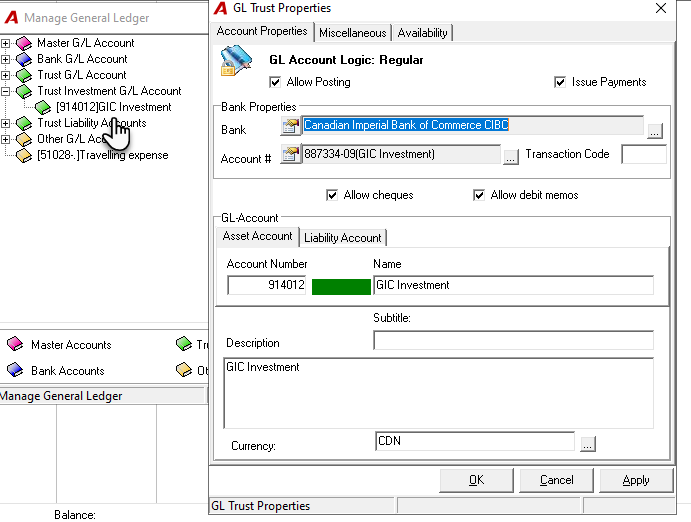Select the Trust G/L Account tree label
The width and height of the screenshot is (691, 522).
tap(82, 75)
